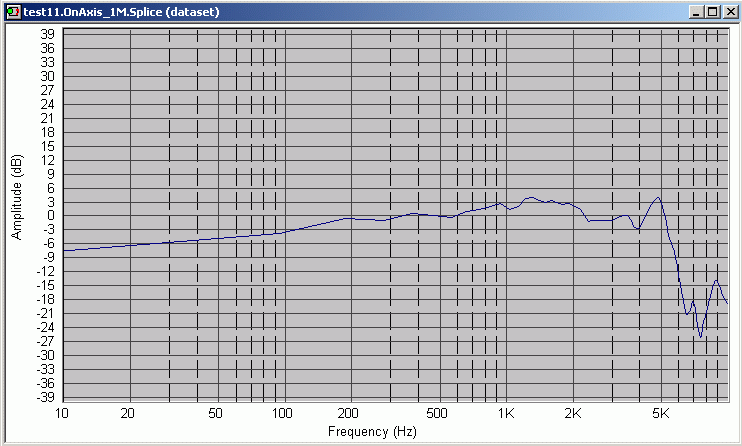Minimize the test11.OnAxis_1M.Splice window

coord(695,12)
